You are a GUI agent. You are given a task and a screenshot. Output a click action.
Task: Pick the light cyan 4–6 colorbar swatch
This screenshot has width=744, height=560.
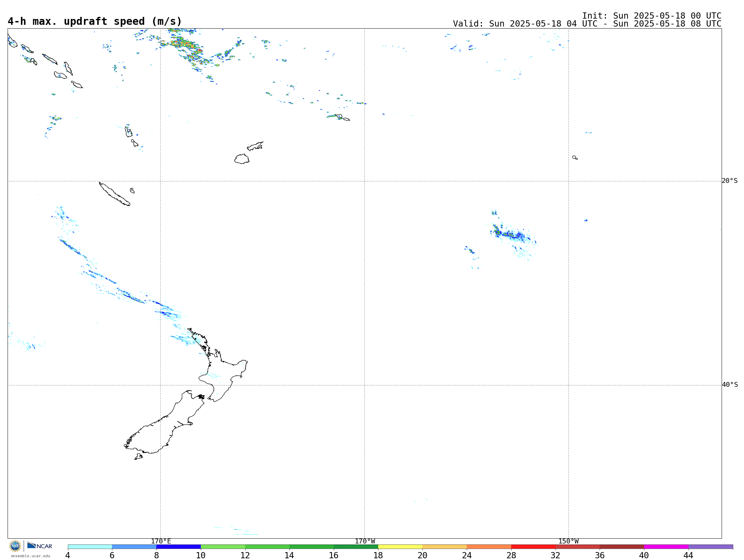point(90,547)
